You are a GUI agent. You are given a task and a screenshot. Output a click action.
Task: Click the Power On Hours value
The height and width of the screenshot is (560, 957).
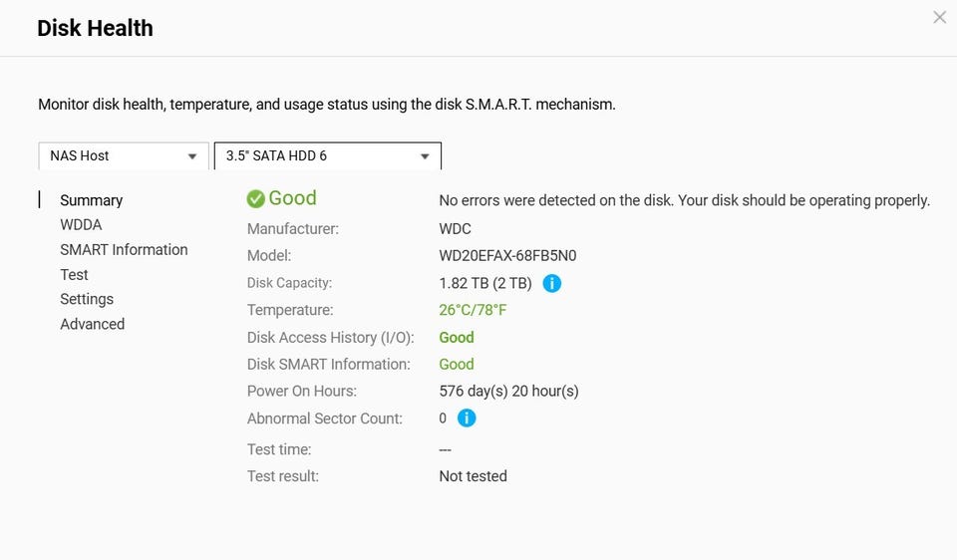click(509, 391)
